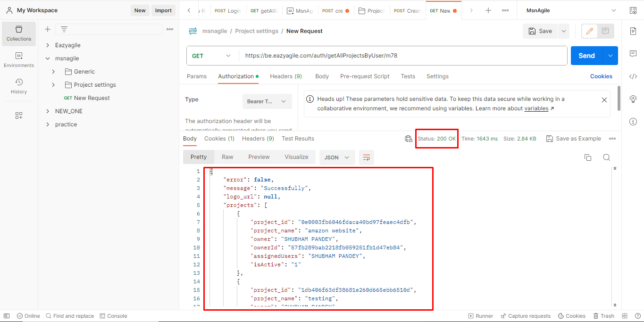Switch to edit mode pencil icon

coord(589,31)
